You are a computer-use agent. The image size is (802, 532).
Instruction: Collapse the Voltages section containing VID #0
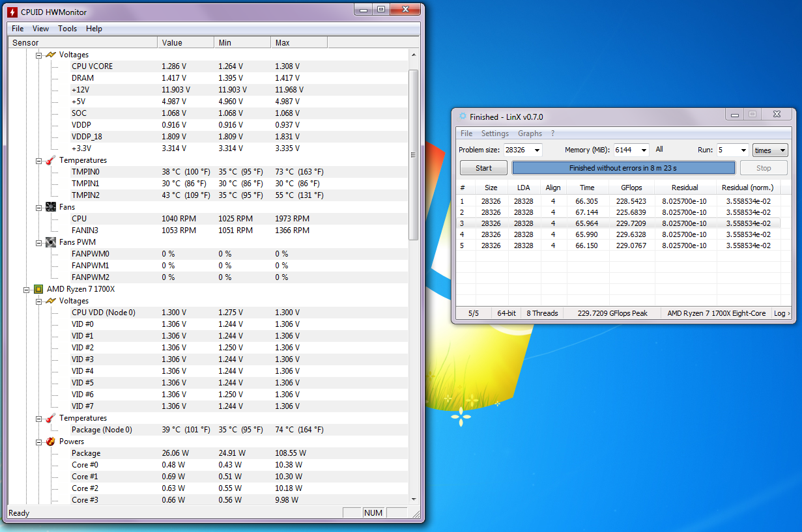point(39,301)
